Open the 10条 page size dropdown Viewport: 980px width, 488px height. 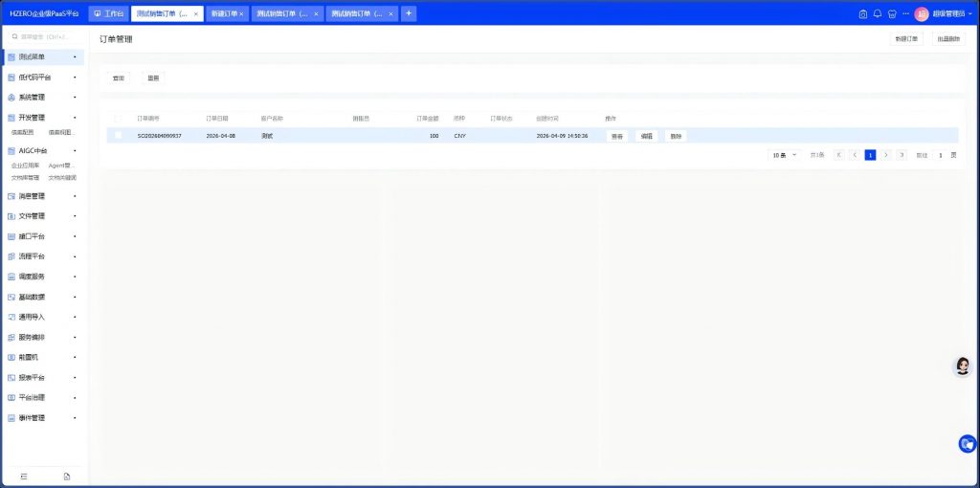pyautogui.click(x=785, y=154)
